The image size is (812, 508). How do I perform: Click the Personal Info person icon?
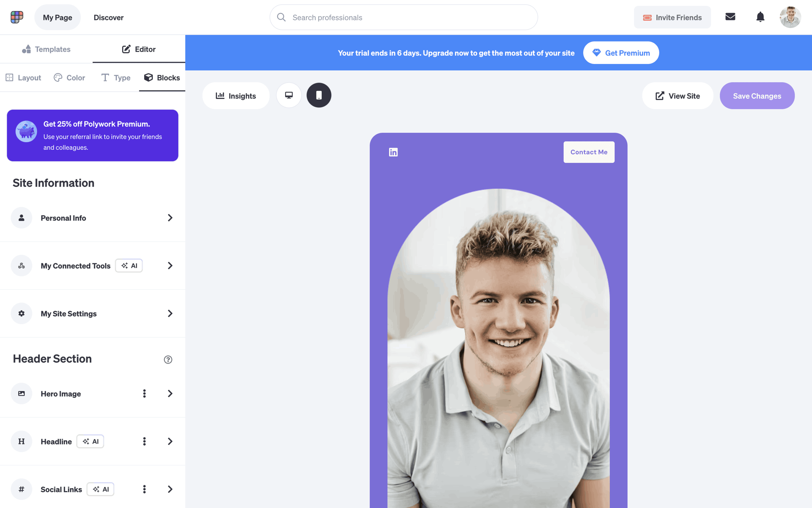pos(22,218)
